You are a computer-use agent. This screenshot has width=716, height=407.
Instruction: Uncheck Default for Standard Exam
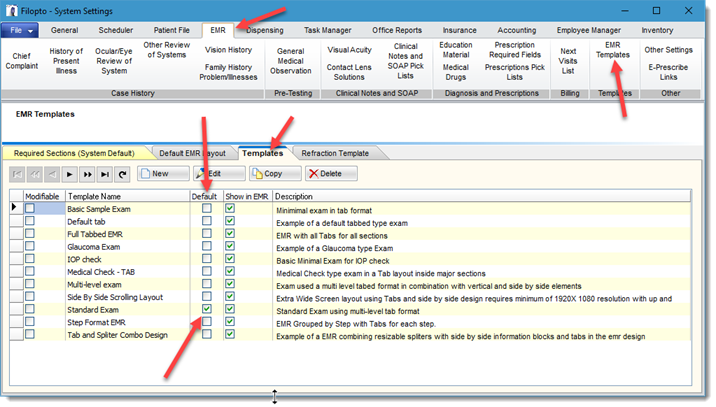coord(207,309)
